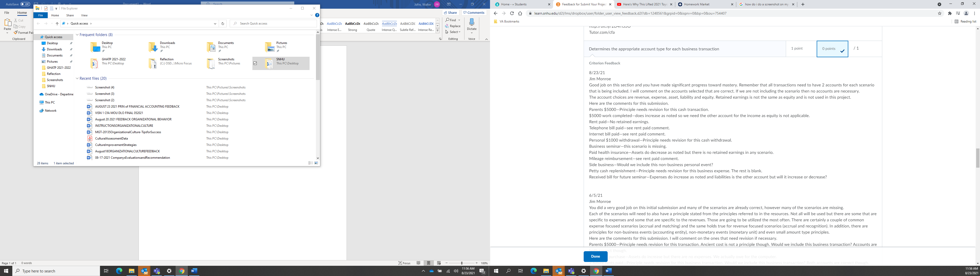Click the JW account avatar in Word
980x276 pixels.
coord(437,4)
